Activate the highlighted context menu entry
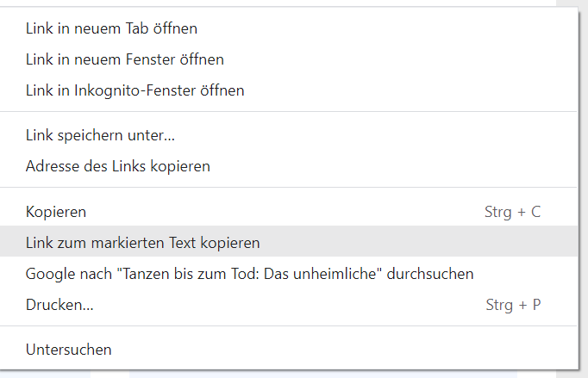This screenshot has height=378, width=588. click(x=143, y=243)
